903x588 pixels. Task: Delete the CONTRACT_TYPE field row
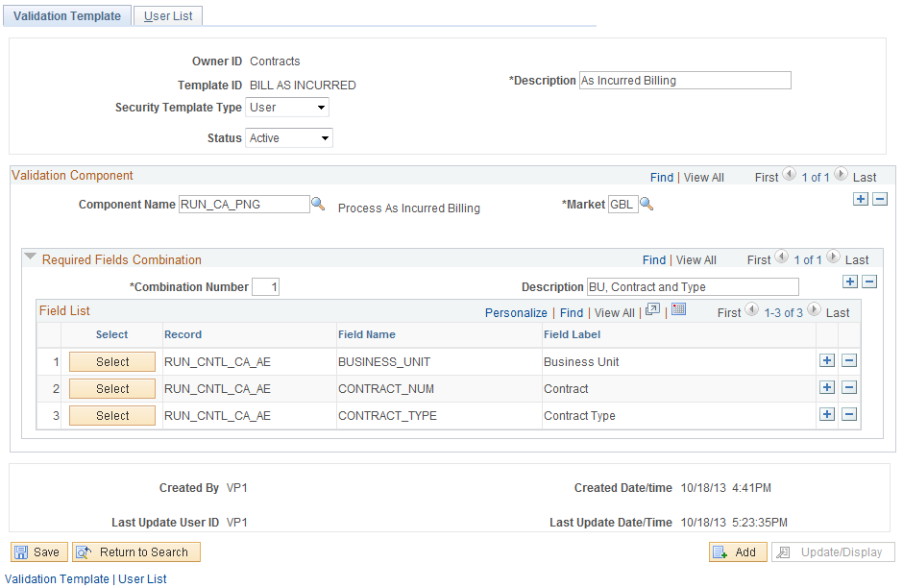click(x=850, y=414)
